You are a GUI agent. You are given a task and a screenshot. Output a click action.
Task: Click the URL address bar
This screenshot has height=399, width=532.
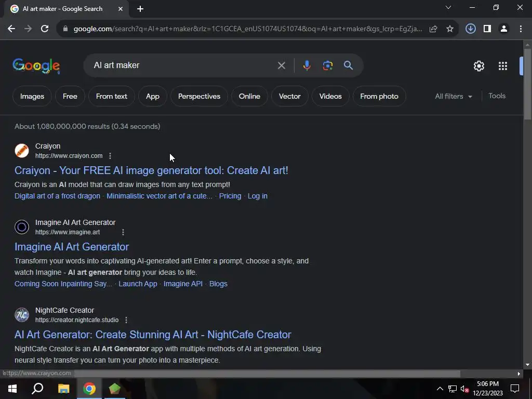[248, 29]
